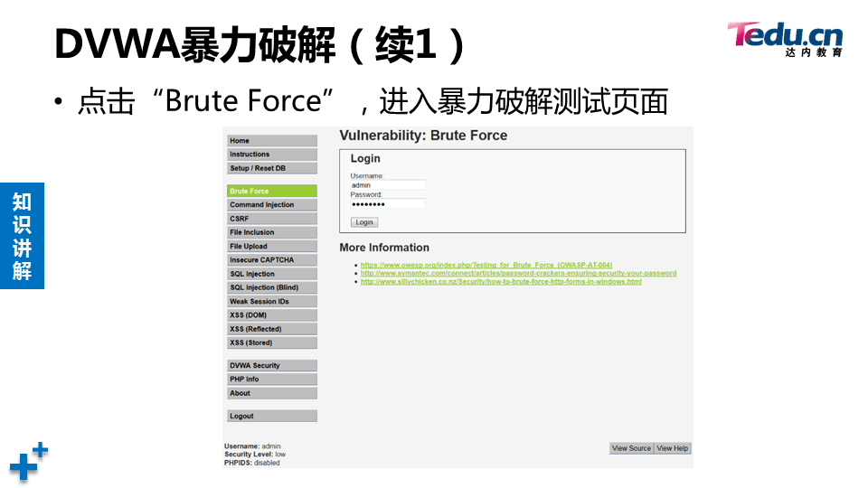
Task: Open the Insecure CAPTCHA page
Action: point(272,260)
